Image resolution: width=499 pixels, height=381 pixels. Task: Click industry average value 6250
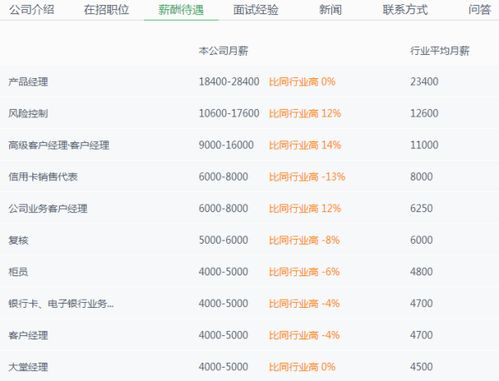422,208
